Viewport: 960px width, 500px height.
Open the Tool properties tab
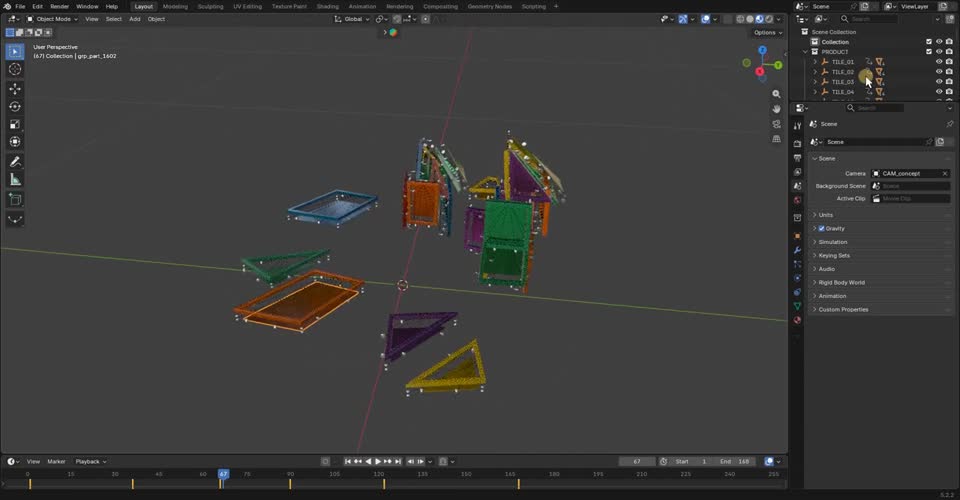tap(797, 126)
